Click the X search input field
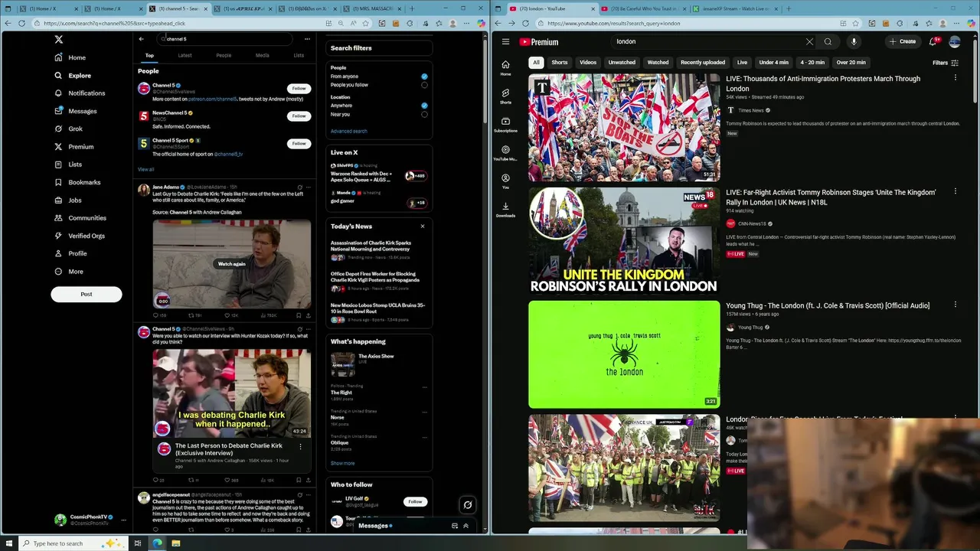Image resolution: width=980 pixels, height=551 pixels. (x=224, y=39)
